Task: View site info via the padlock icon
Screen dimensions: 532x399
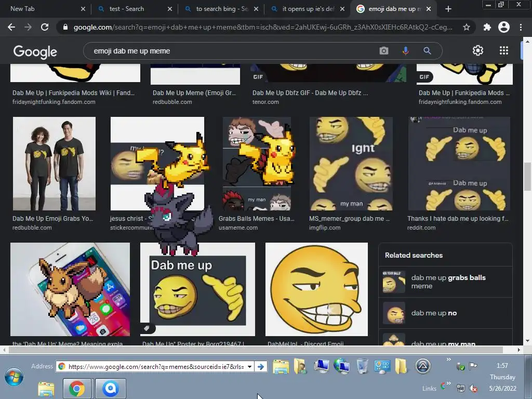Action: click(x=65, y=27)
